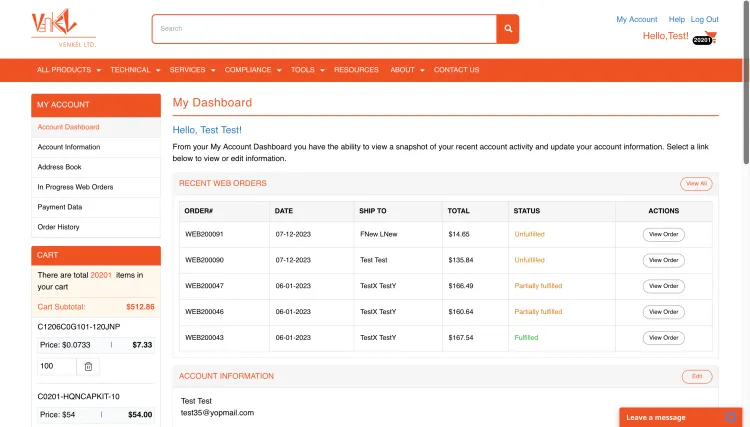The width and height of the screenshot is (750, 427).
Task: View Order WEB200090
Action: 663,261
